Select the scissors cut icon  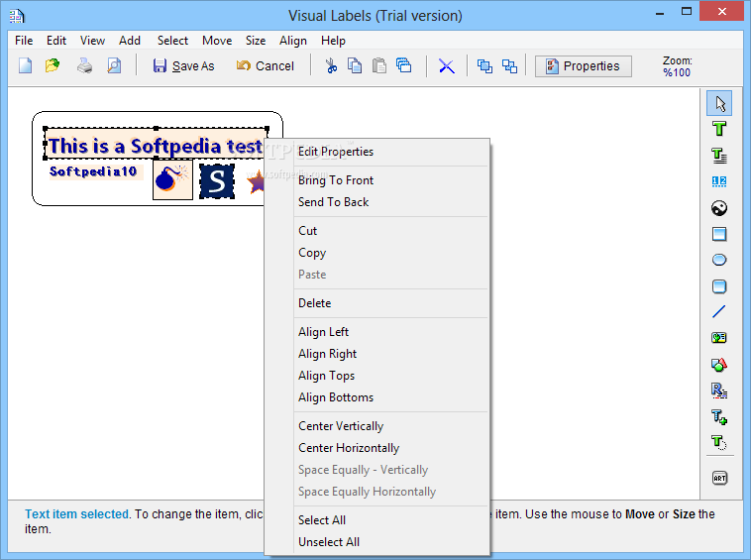[x=331, y=66]
